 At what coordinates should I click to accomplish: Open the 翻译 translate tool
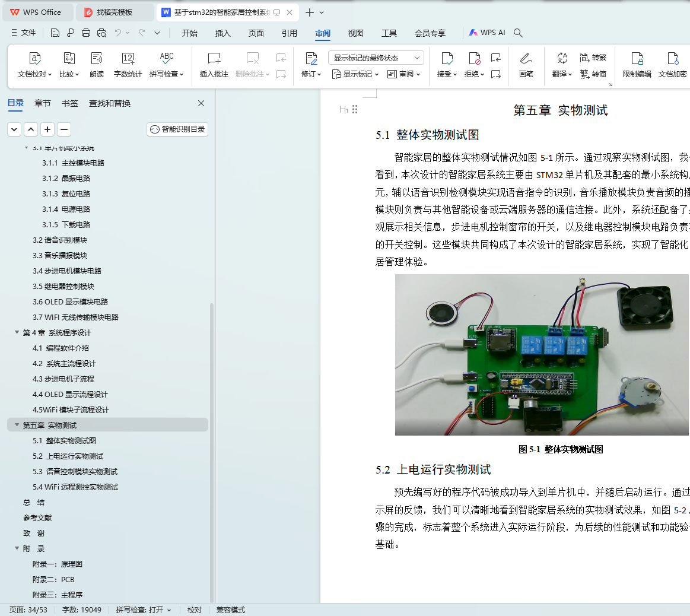(562, 65)
